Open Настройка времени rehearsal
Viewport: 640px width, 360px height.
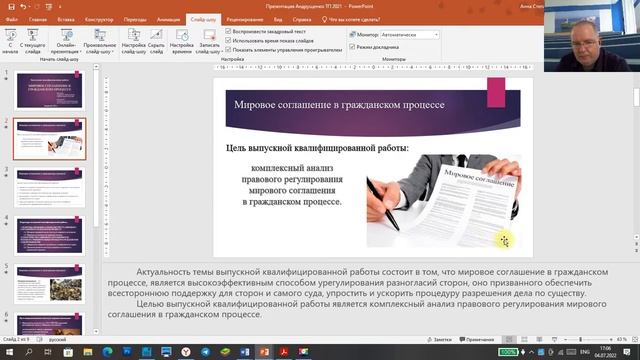pos(182,41)
